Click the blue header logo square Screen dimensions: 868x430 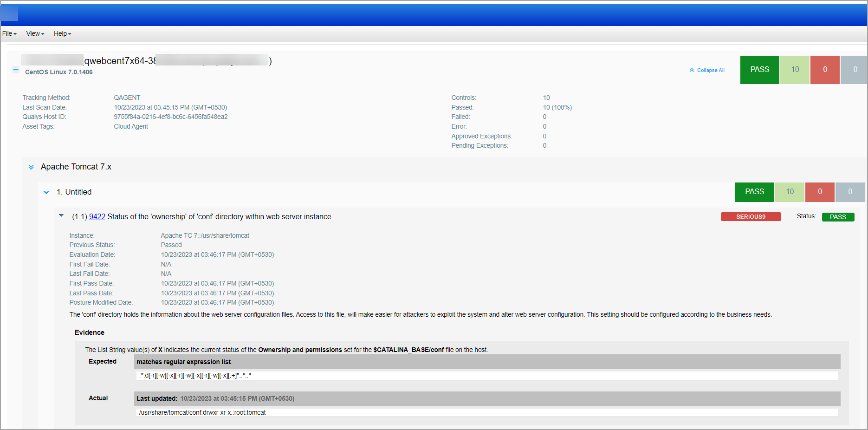click(9, 13)
